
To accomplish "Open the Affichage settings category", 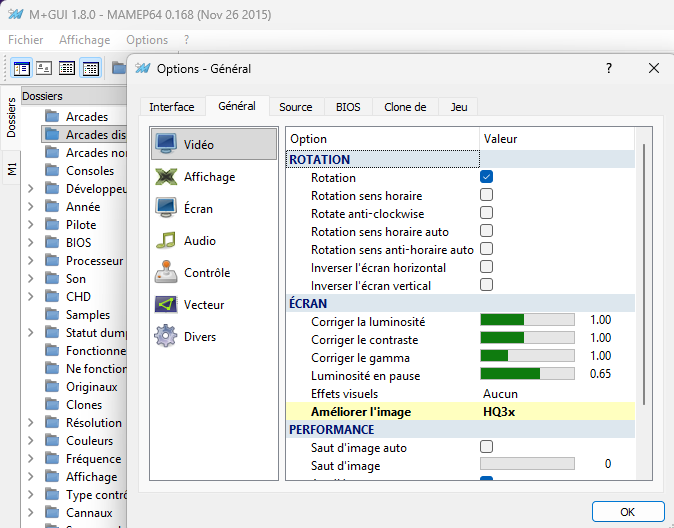I will pos(166,177).
